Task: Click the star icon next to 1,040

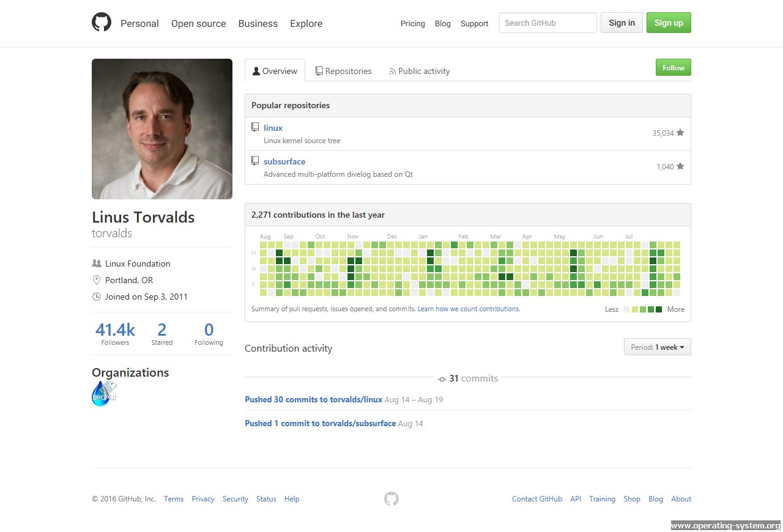Action: click(x=680, y=166)
